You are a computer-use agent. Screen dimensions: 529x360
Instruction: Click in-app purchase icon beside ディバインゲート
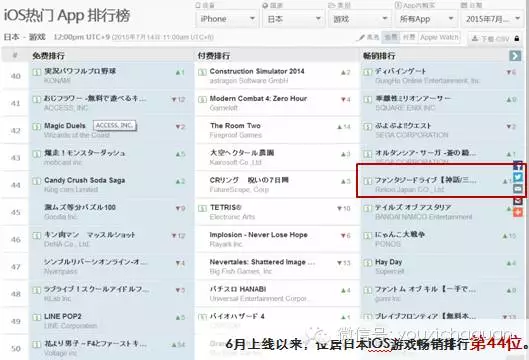pyautogui.click(x=368, y=72)
